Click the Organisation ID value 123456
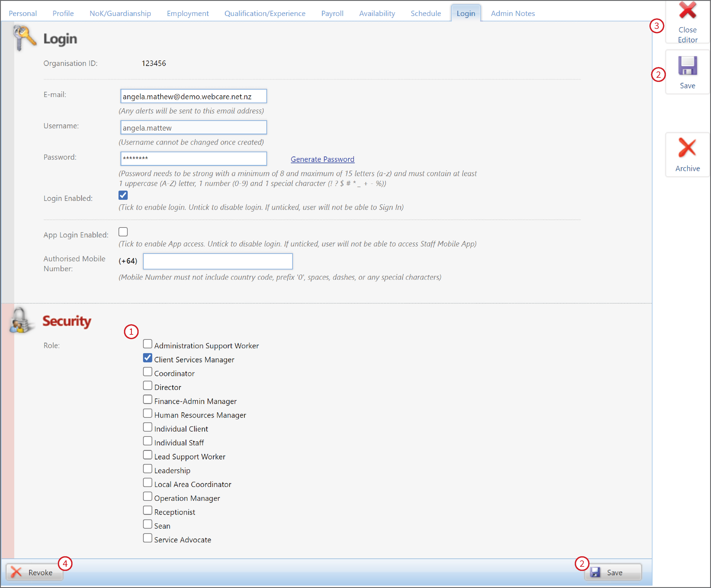This screenshot has height=588, width=711. pos(154,63)
